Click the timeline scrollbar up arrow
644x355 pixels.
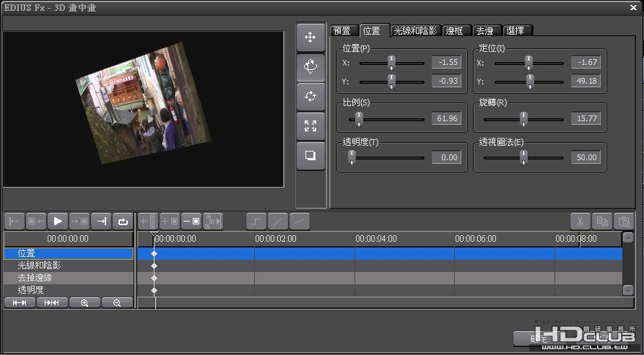pos(628,237)
